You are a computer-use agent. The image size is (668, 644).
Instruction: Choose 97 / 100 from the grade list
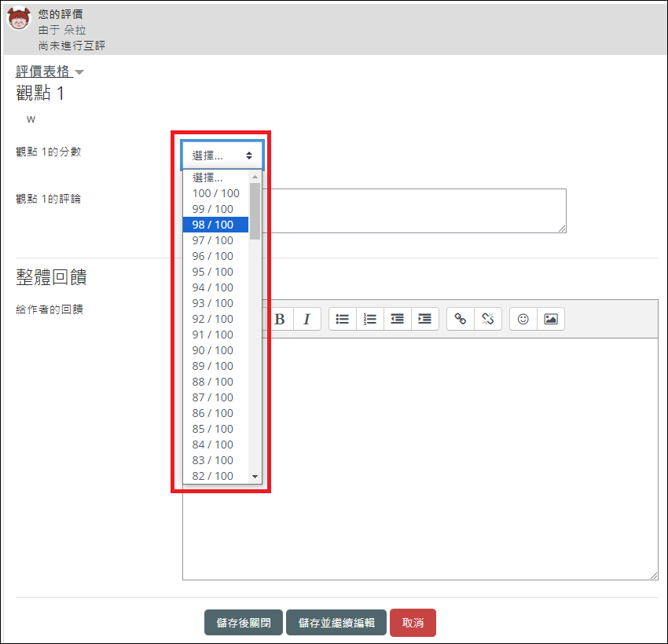pos(215,240)
